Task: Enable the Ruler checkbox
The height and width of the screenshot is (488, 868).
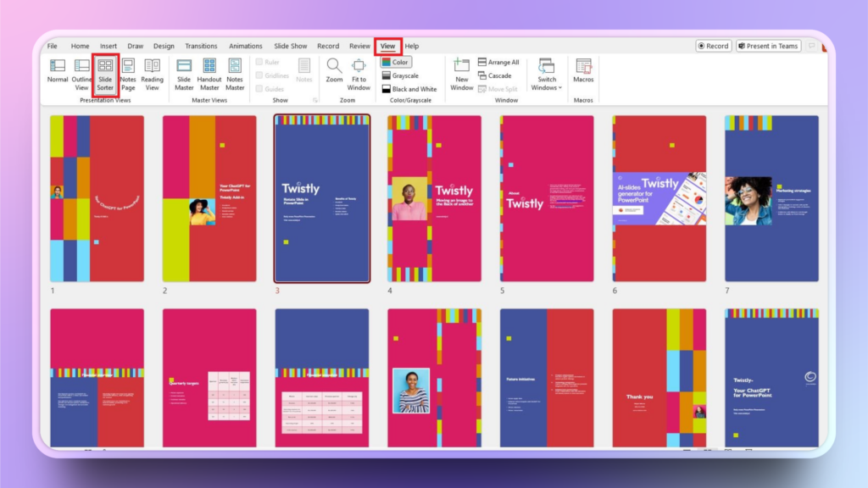Action: pyautogui.click(x=268, y=62)
